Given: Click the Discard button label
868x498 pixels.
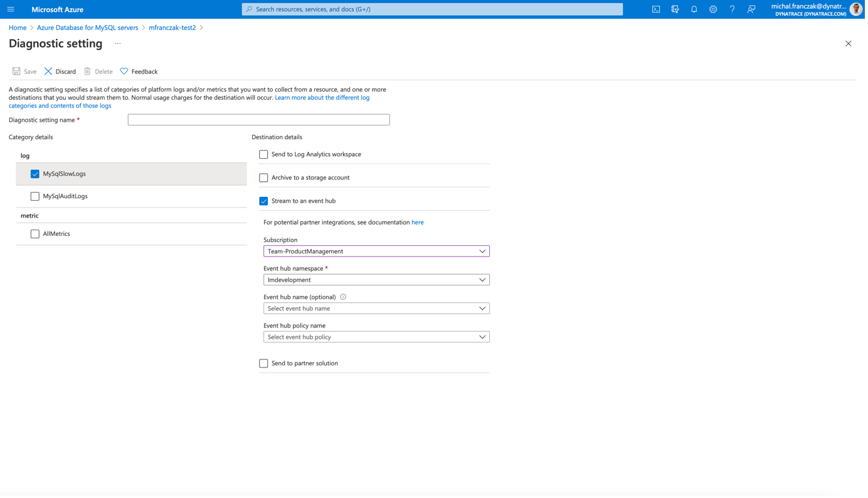Looking at the screenshot, I should (x=66, y=72).
